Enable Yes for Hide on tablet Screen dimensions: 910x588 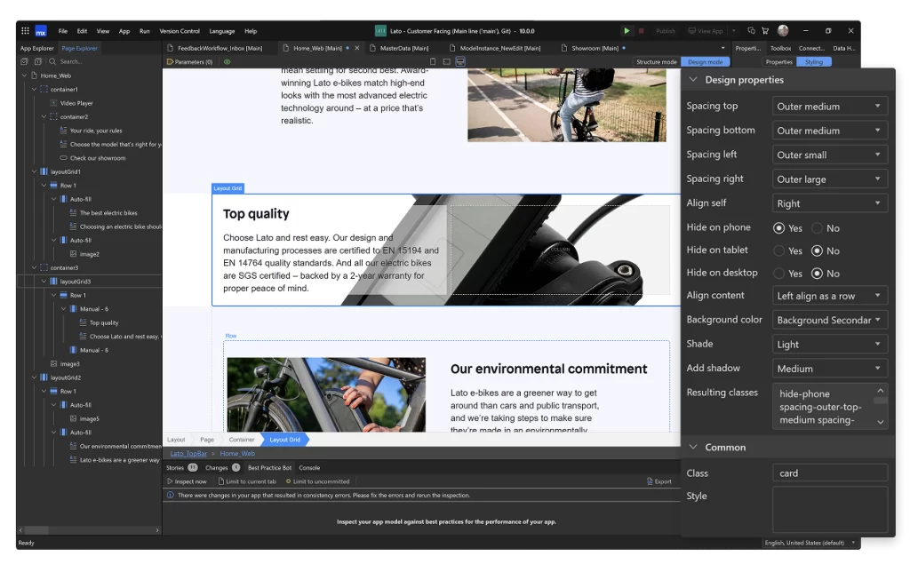782,250
